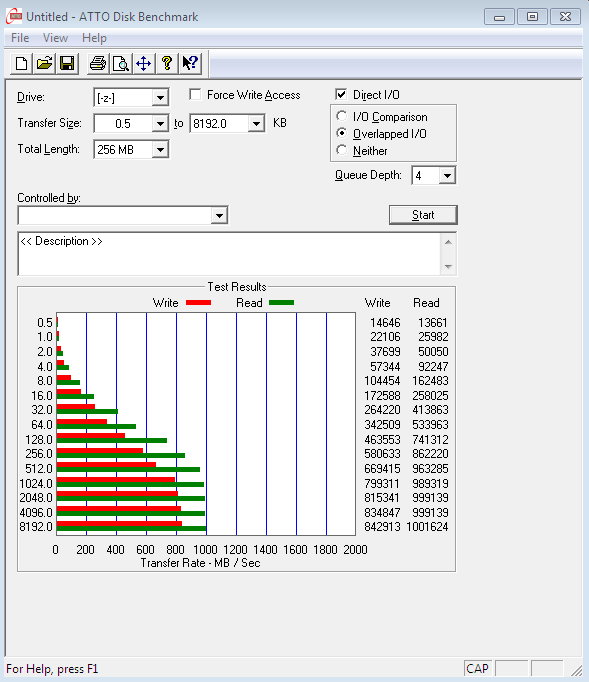The width and height of the screenshot is (589, 682).
Task: Click the New document toolbar icon
Action: pyautogui.click(x=21, y=64)
